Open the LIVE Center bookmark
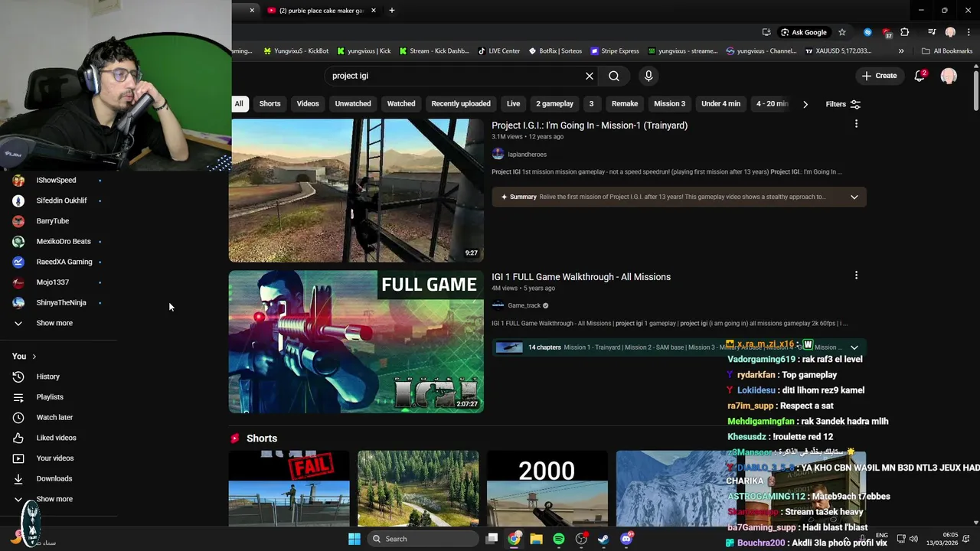Viewport: 980px width, 551px height. [498, 51]
